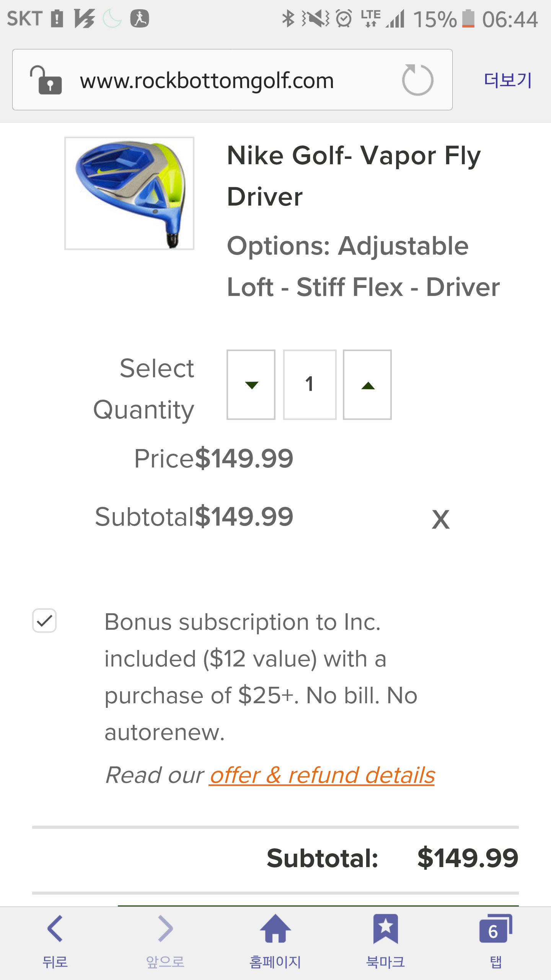Open the offer & refund details link

[x=322, y=776]
